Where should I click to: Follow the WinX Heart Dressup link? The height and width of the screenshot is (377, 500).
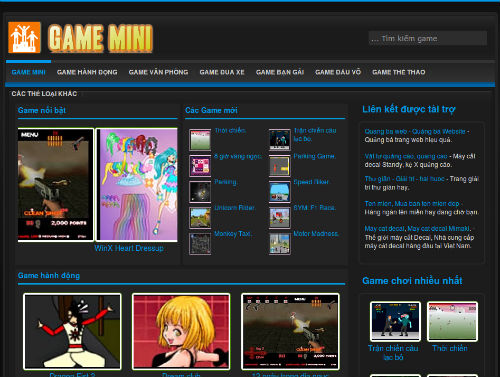[129, 248]
